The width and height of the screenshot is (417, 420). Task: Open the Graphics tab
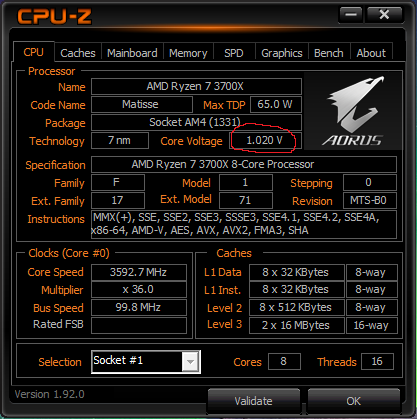(x=282, y=53)
